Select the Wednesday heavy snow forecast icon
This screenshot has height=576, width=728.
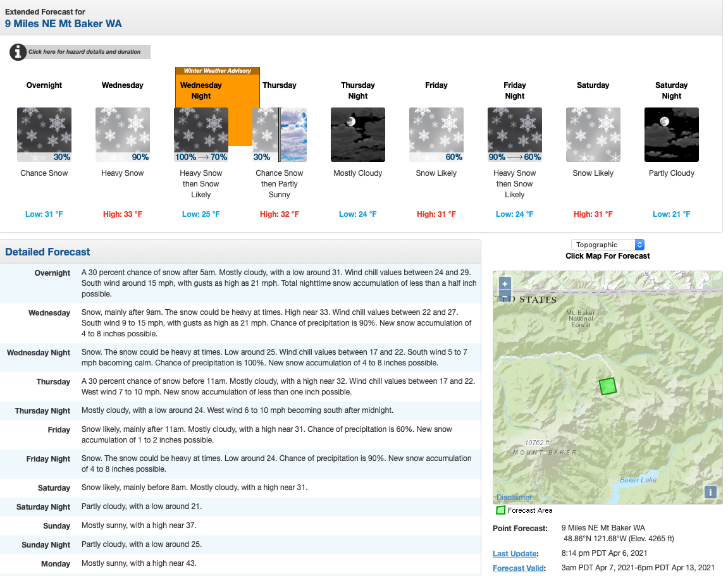tap(123, 135)
